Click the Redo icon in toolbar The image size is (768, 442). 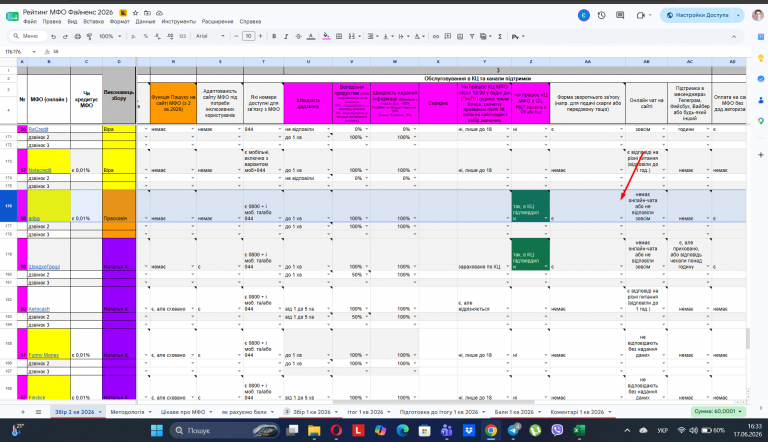pyautogui.click(x=65, y=36)
